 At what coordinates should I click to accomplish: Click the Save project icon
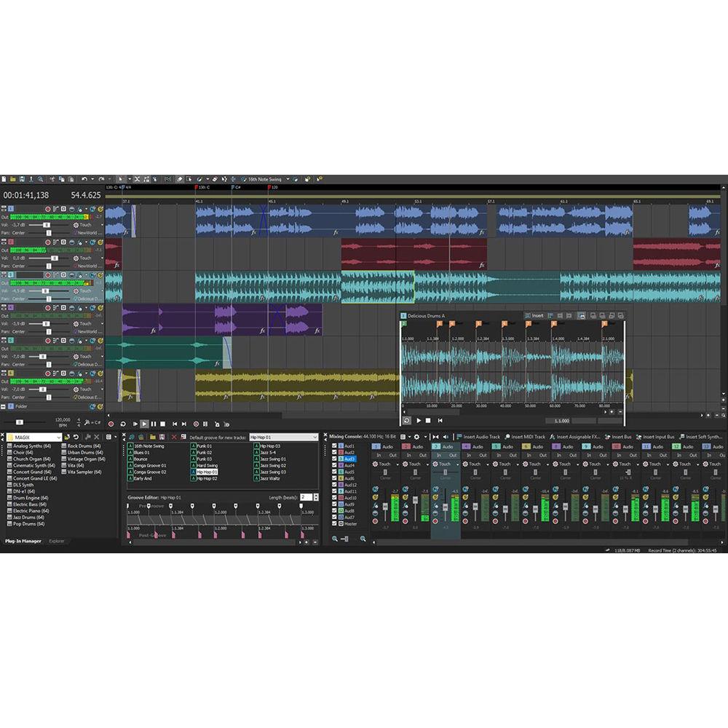(x=22, y=178)
